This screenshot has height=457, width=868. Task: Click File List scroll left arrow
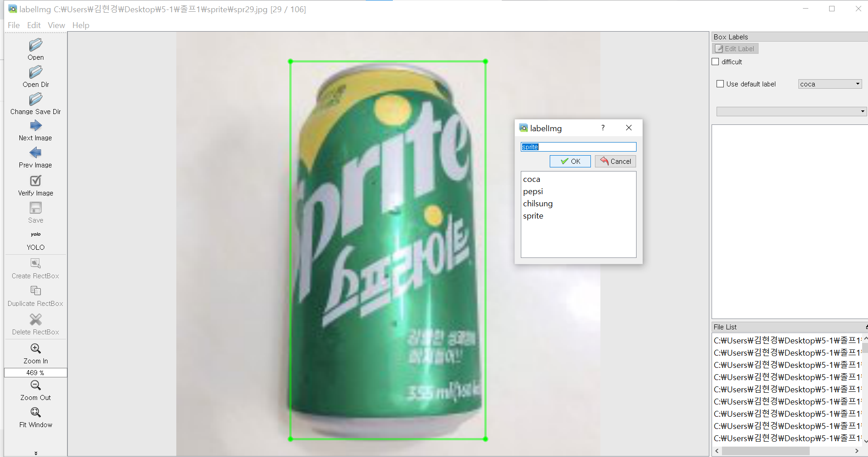point(717,451)
